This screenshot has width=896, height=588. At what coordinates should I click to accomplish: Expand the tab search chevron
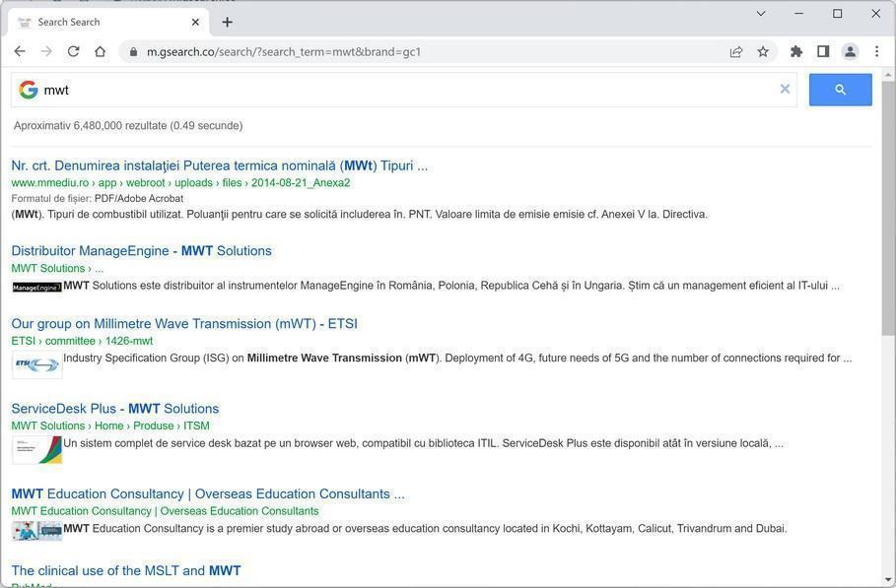pyautogui.click(x=761, y=14)
